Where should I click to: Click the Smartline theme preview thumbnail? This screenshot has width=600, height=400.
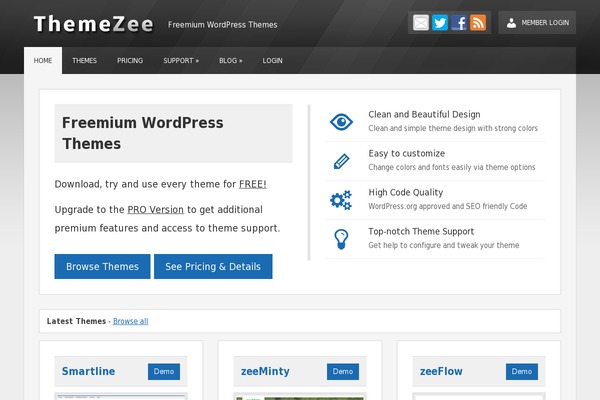coord(121,397)
